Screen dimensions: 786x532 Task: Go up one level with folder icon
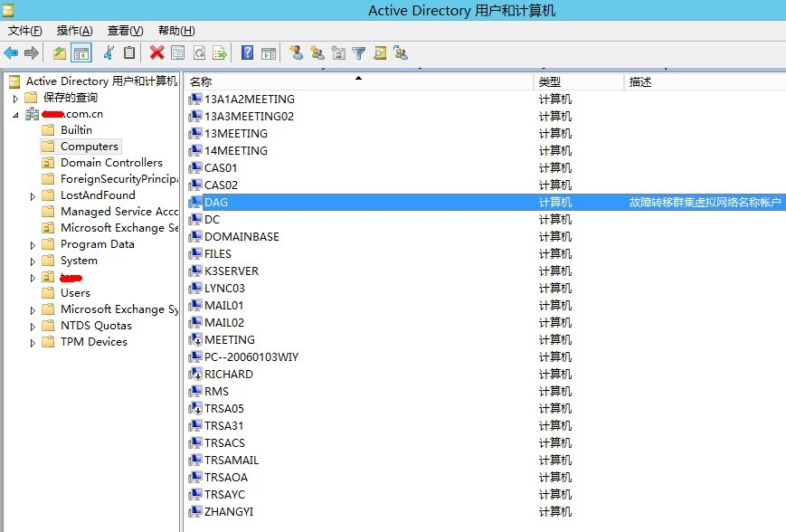coord(60,52)
